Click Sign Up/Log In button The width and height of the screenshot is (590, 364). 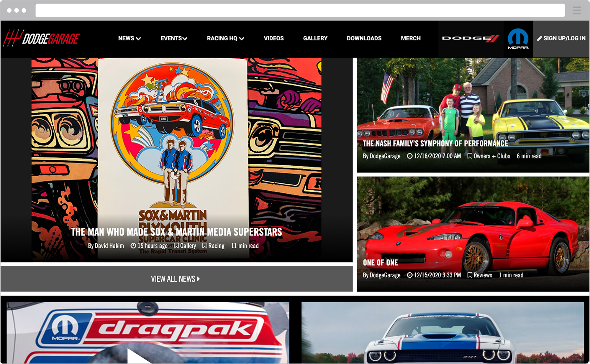pos(561,39)
